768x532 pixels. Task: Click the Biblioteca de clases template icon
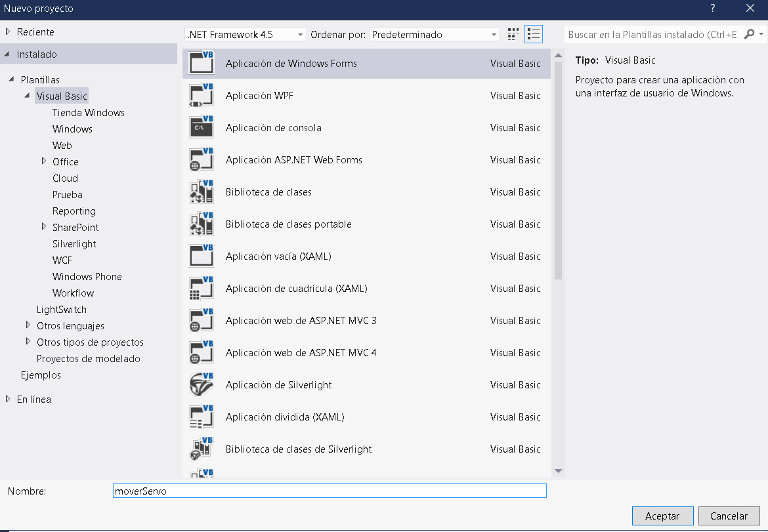202,192
